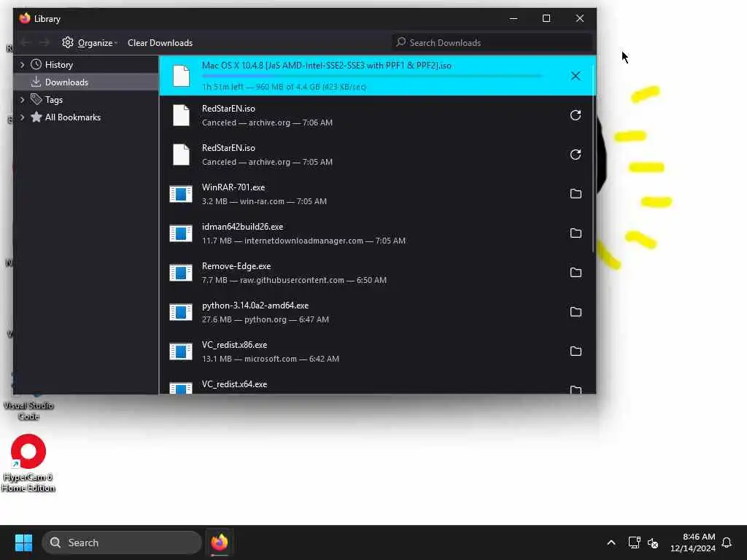Click '7.7 MB — raw.githubusercontent.com' details text

coord(294,280)
